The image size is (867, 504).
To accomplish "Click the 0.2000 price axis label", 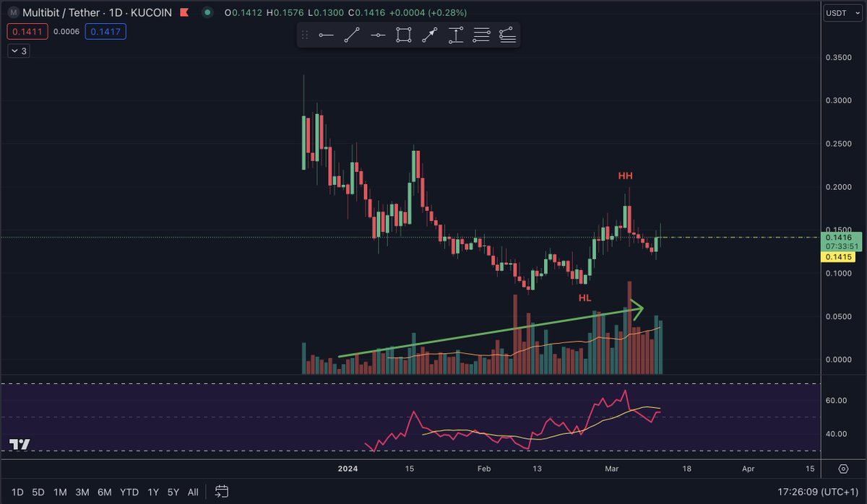I will (x=839, y=187).
